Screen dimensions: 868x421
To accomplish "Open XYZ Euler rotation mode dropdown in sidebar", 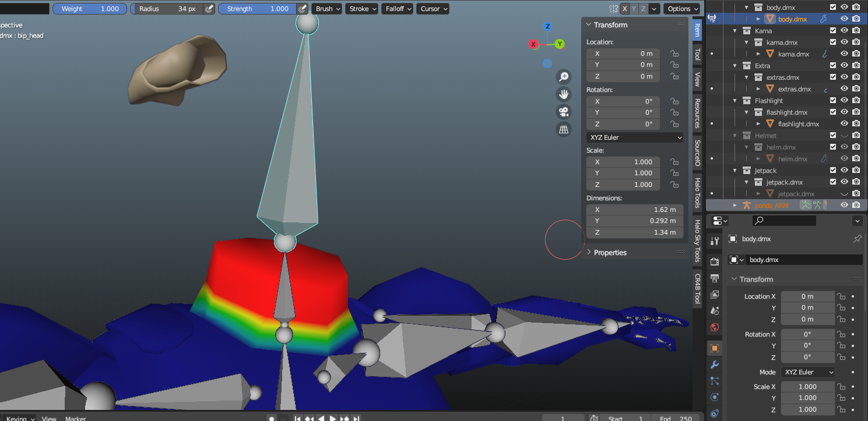I will 635,137.
